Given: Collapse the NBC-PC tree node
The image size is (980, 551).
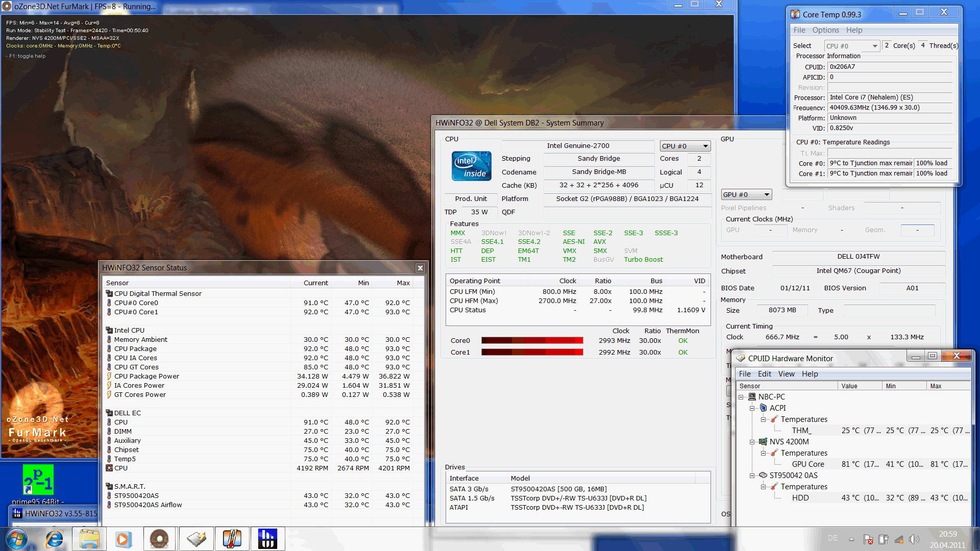Looking at the screenshot, I should [x=741, y=397].
